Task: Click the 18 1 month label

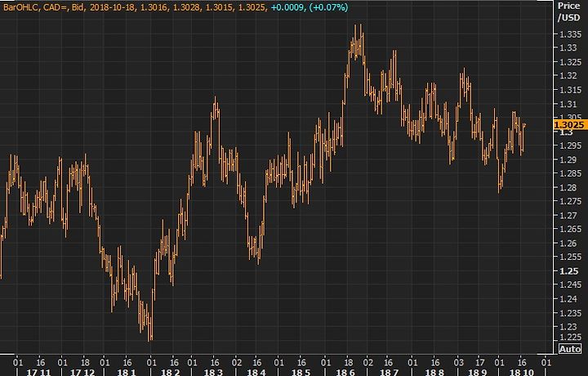Action: [x=126, y=372]
